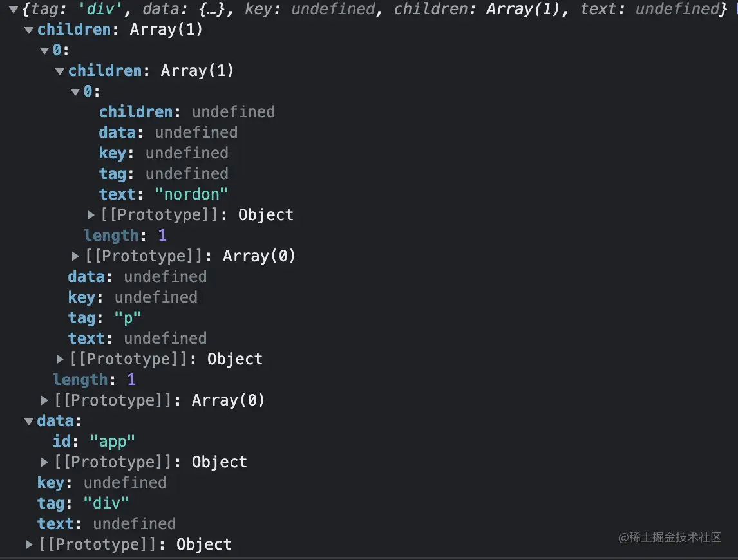
Task: Collapse the top-level children Array(1) triangle
Action: (29, 30)
